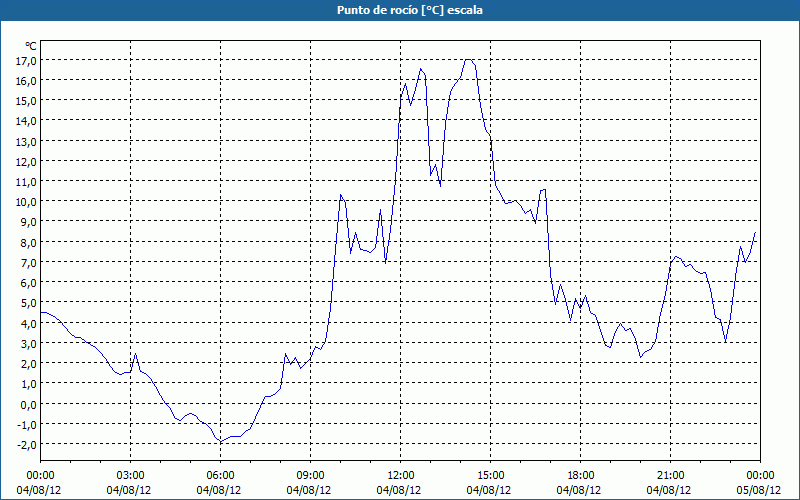
Task: Select the 7,0 y-axis label
Action: (28, 263)
